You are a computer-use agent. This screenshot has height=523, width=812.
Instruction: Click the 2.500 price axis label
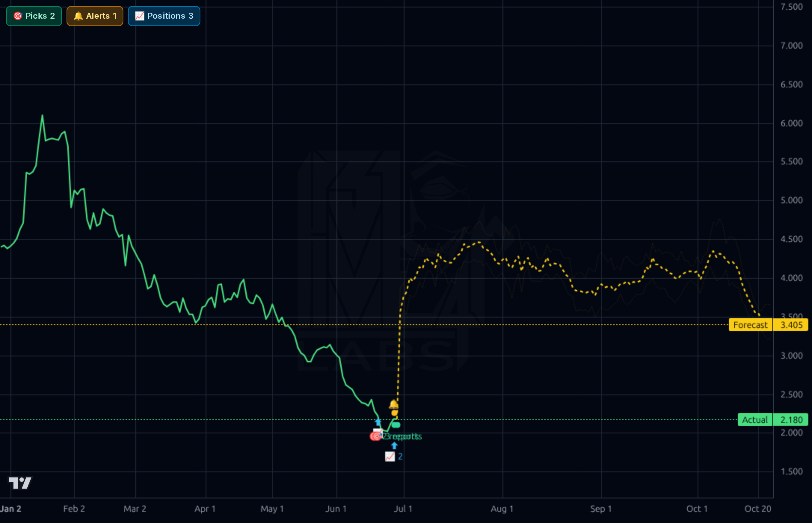pyautogui.click(x=791, y=394)
